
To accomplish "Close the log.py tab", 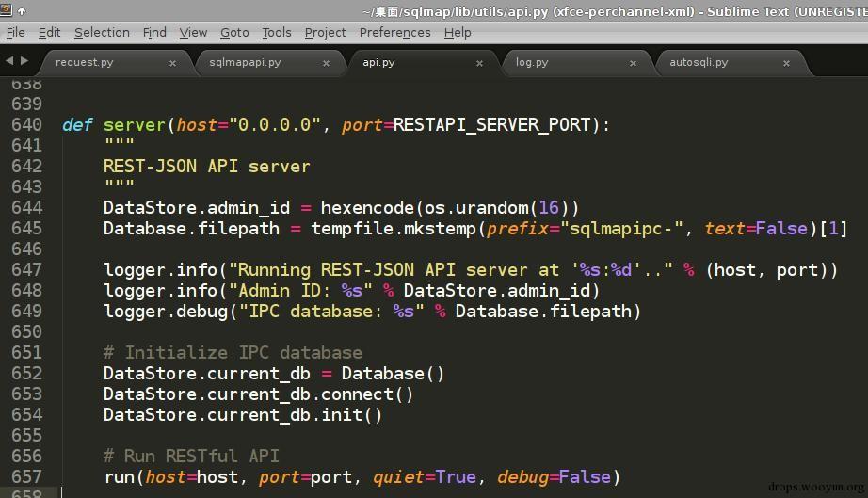I will pos(634,63).
